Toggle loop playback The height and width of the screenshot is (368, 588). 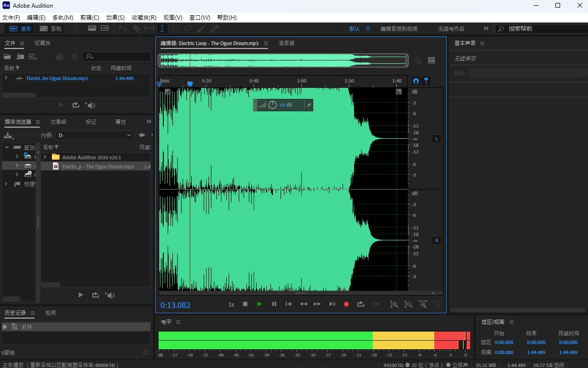tap(360, 304)
